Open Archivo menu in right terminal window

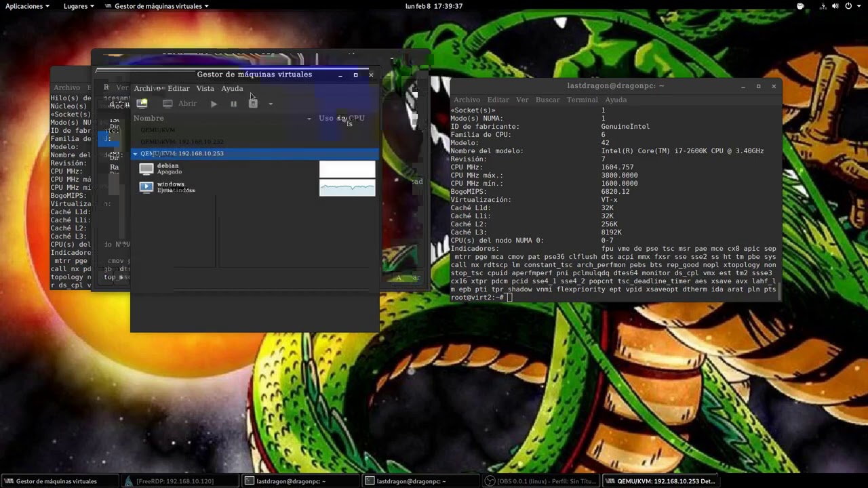click(467, 100)
